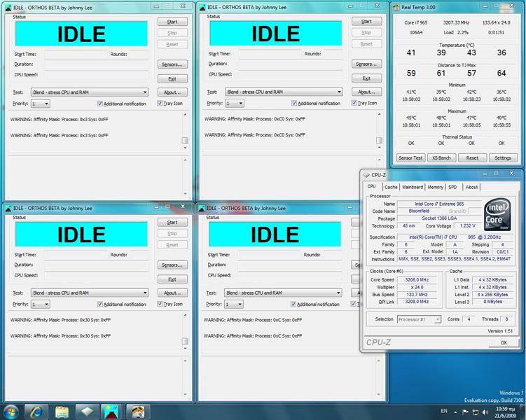Click About... in the top-right ORTHOS window
This screenshot has height=420, width=526.
(x=366, y=92)
